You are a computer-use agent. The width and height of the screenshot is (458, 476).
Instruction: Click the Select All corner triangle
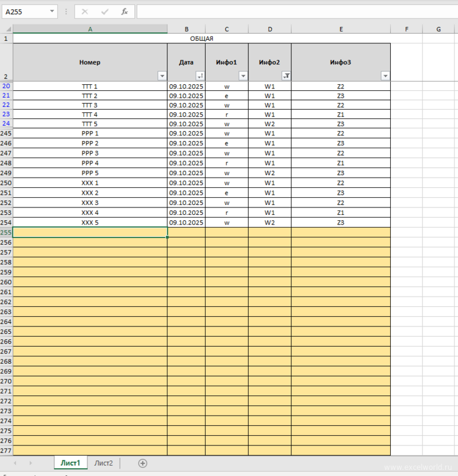coord(6,29)
